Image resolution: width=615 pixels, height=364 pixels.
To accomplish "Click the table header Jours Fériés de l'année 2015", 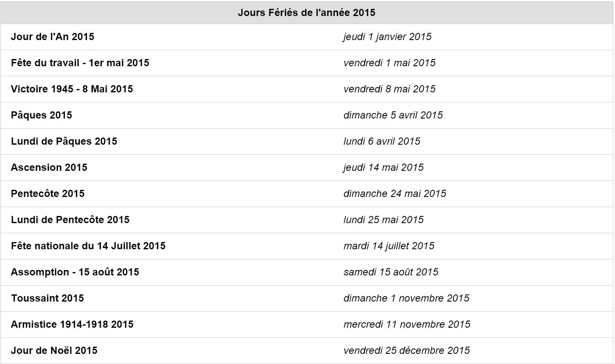I will (306, 13).
